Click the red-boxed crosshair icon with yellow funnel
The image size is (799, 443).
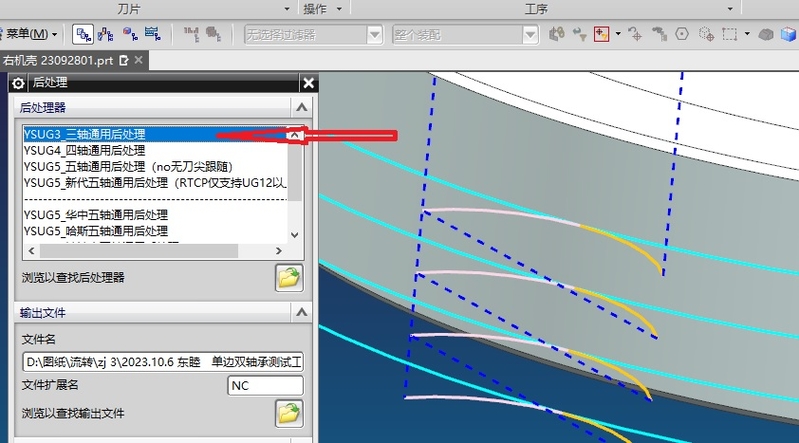[601, 34]
